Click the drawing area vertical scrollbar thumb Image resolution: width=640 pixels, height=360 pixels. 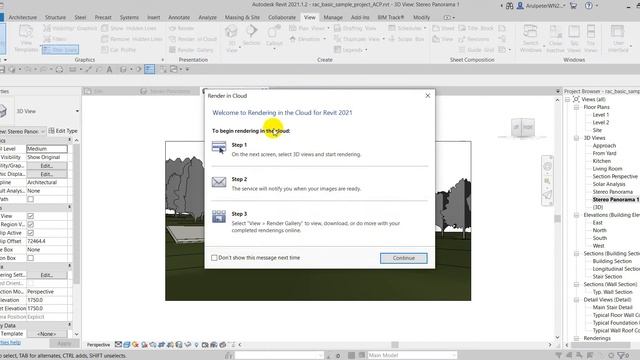pos(558,219)
